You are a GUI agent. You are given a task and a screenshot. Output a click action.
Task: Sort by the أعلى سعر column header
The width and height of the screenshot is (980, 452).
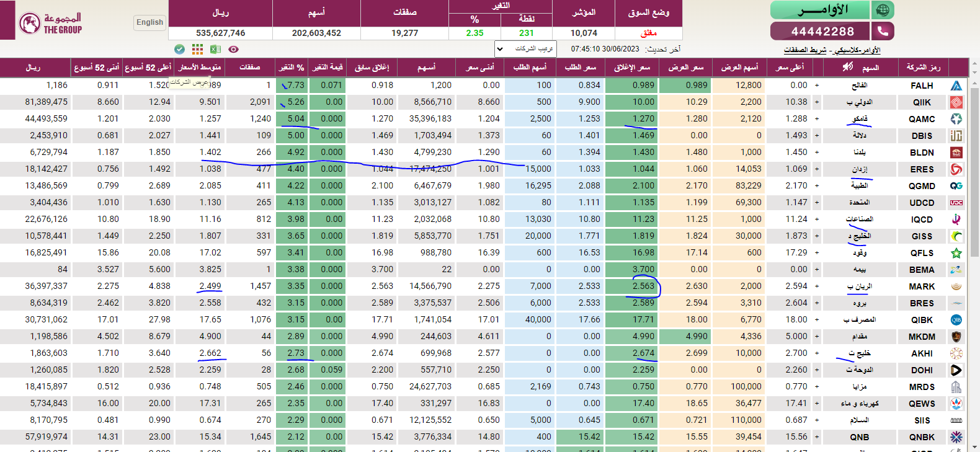click(790, 67)
